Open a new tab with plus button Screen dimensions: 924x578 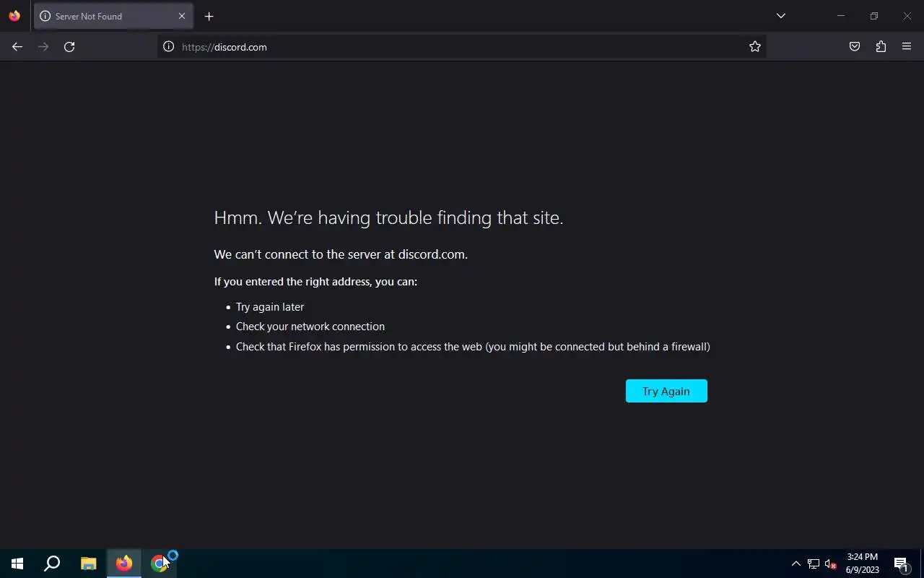pos(209,16)
